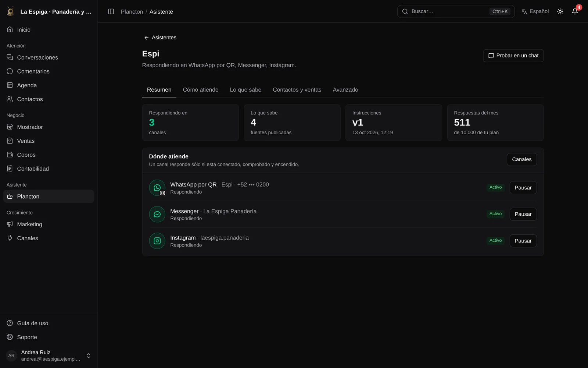Go to Conversaciones
588x368 pixels.
(49, 57)
